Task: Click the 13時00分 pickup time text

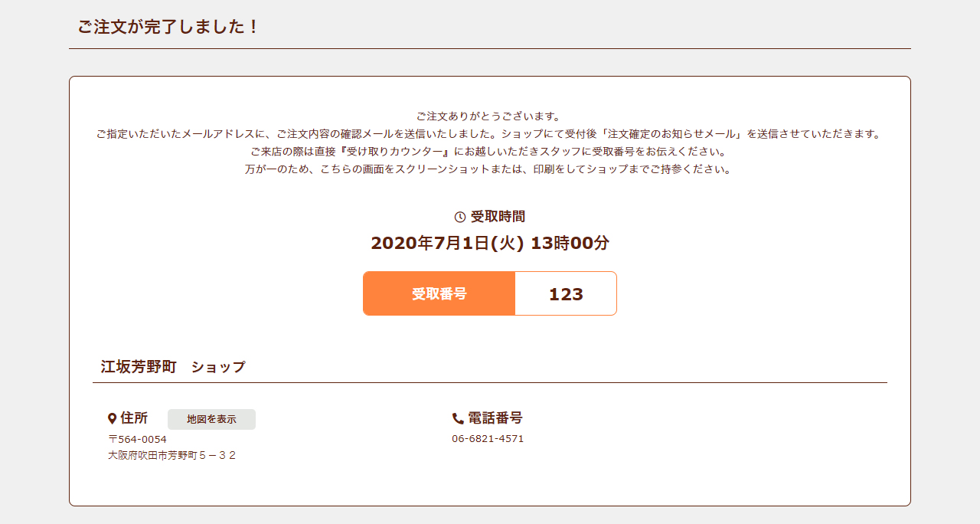Action: [570, 244]
